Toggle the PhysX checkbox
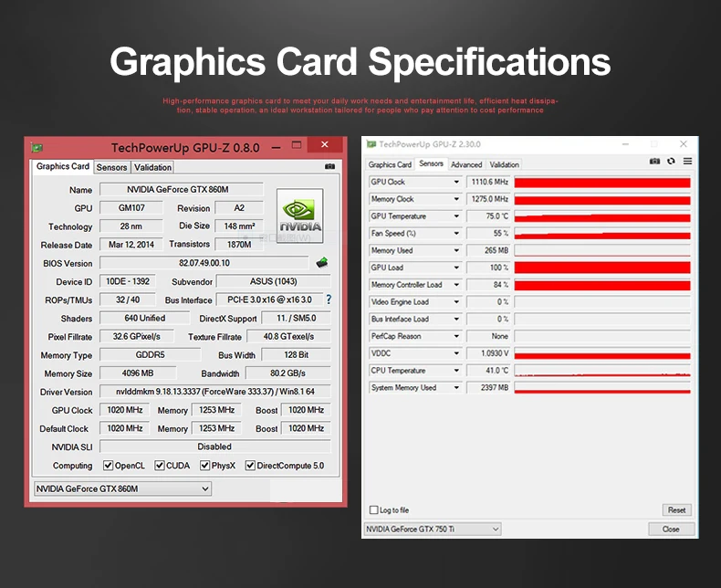This screenshot has height=588, width=721. [x=204, y=466]
